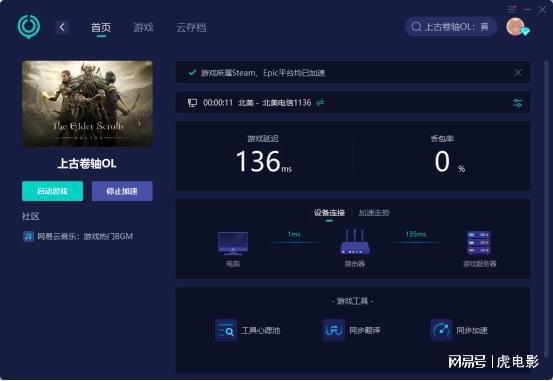Click the music note icon beside 网易云音乐
This screenshot has height=381, width=553.
28,236
